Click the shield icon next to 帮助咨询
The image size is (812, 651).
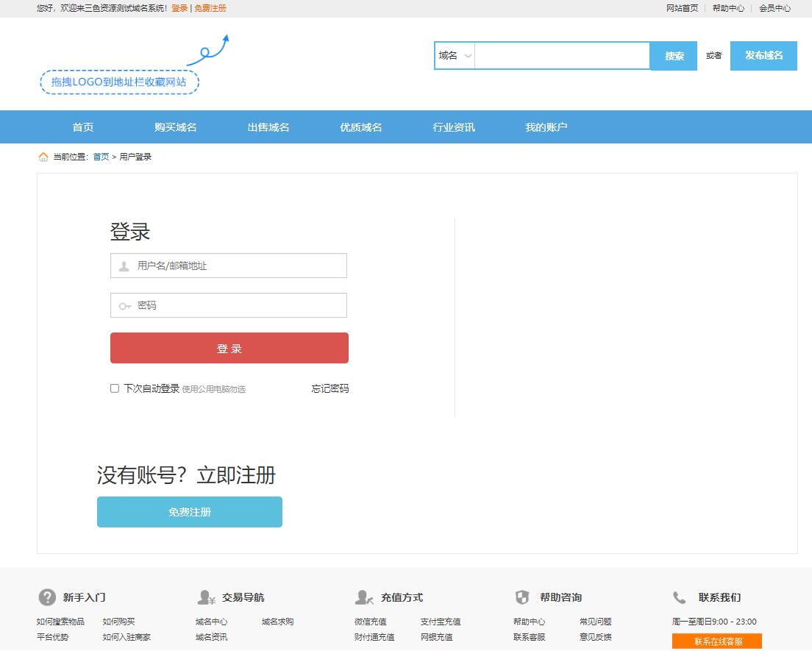tap(523, 597)
